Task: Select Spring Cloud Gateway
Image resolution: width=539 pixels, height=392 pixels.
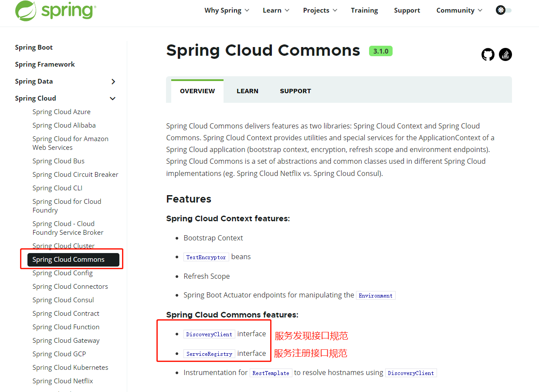Action: 66,341
